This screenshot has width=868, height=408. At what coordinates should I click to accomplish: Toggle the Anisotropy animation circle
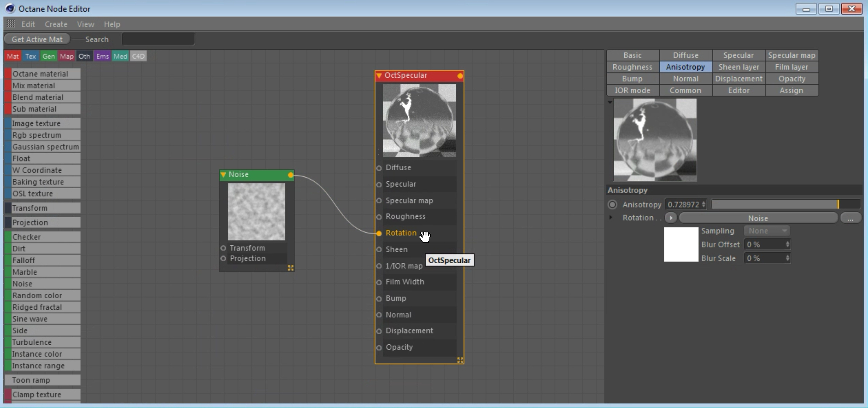click(x=612, y=205)
